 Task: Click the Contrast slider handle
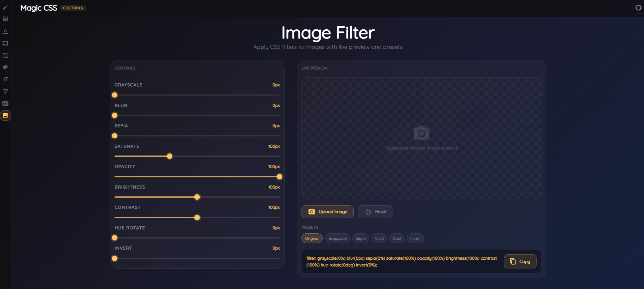[197, 218]
